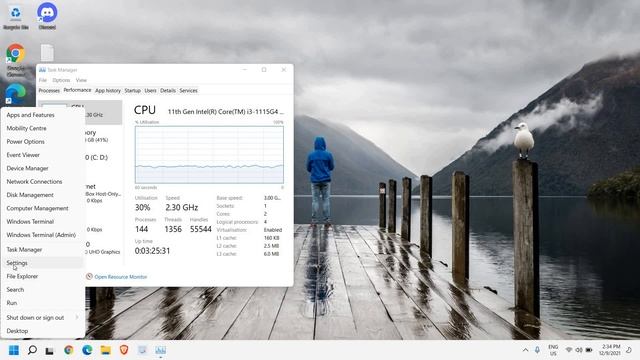Open Task View in the taskbar
Screen dimensions: 640x360
coord(49,351)
